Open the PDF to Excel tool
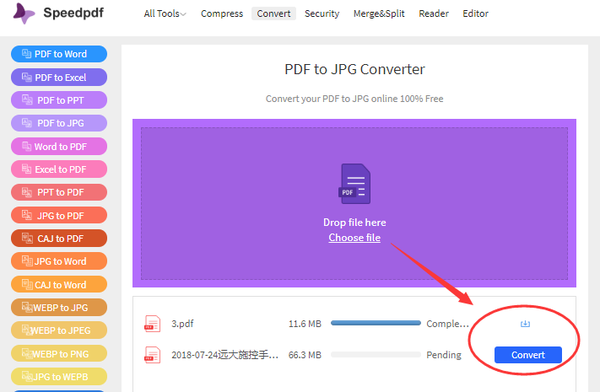 click(x=59, y=77)
